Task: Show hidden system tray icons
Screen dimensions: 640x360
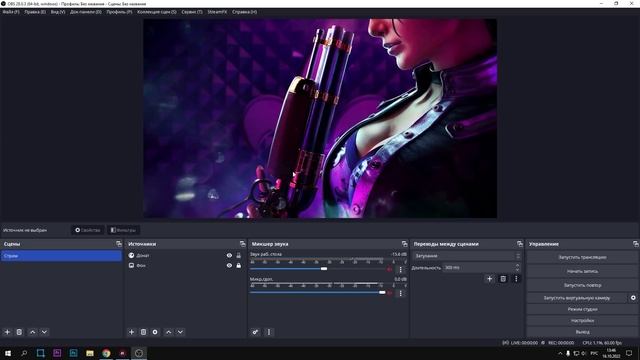Action: click(x=560, y=353)
